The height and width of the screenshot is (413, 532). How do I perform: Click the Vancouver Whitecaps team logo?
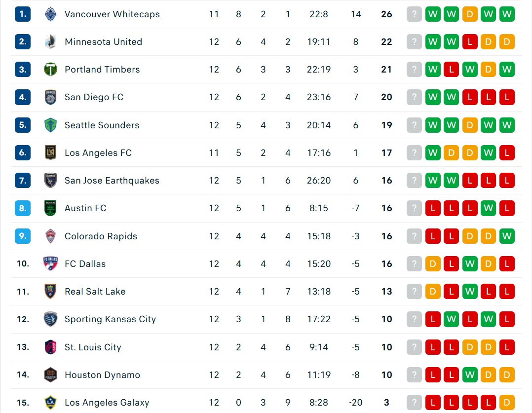[x=50, y=14]
